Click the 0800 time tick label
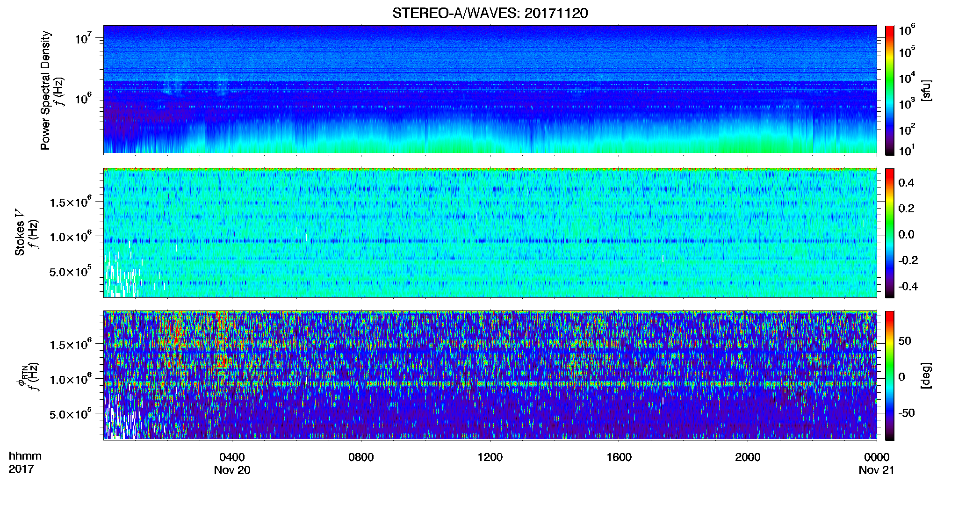This screenshot has height=505, width=980. [x=361, y=457]
